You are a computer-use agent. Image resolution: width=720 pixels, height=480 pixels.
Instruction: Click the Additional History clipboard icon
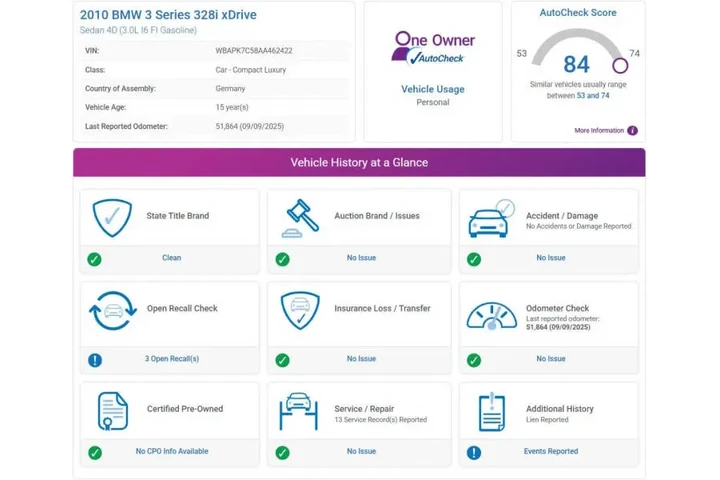[x=491, y=411]
